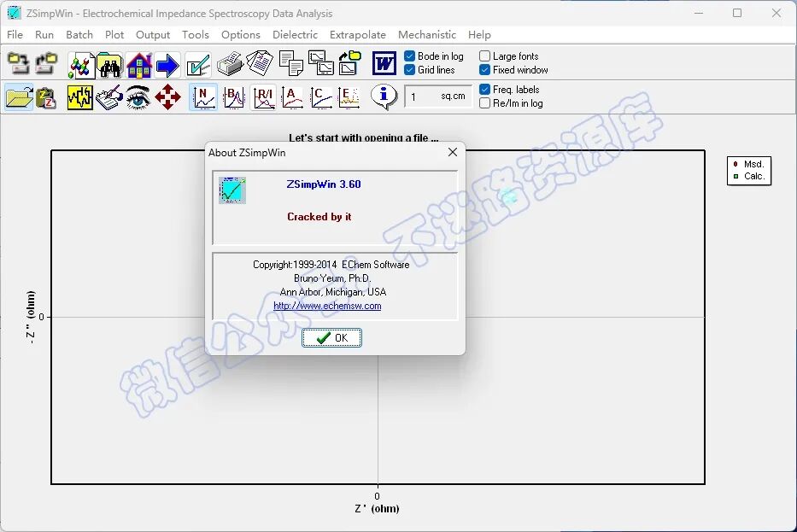The width and height of the screenshot is (797, 532).
Task: Select the C plot icon
Action: [320, 97]
